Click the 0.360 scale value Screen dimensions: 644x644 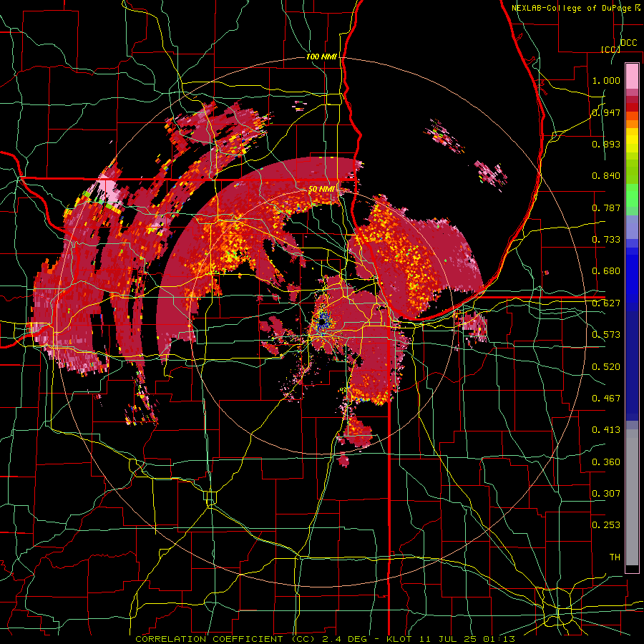(606, 462)
